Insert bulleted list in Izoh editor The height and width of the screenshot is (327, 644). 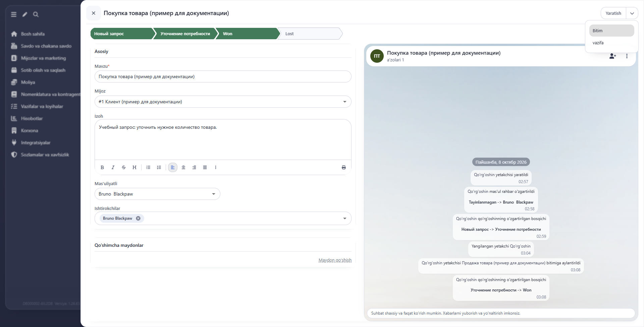148,167
